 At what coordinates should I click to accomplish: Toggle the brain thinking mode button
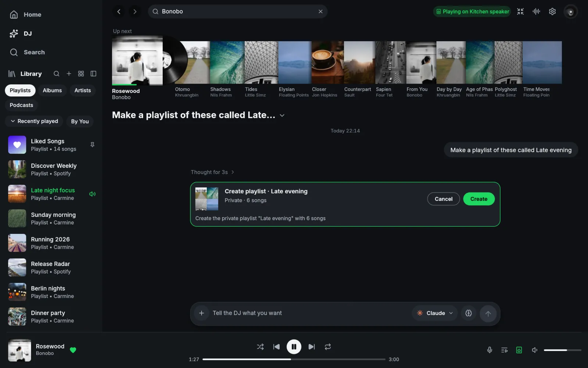tap(469, 313)
